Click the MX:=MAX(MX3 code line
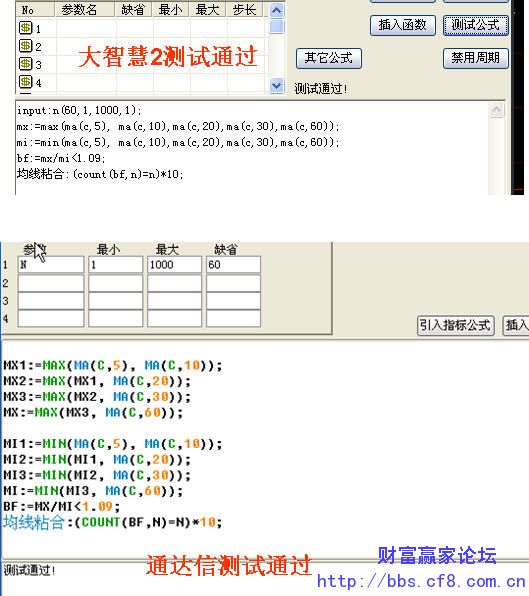Screen dimensions: 529x596 click(93, 412)
